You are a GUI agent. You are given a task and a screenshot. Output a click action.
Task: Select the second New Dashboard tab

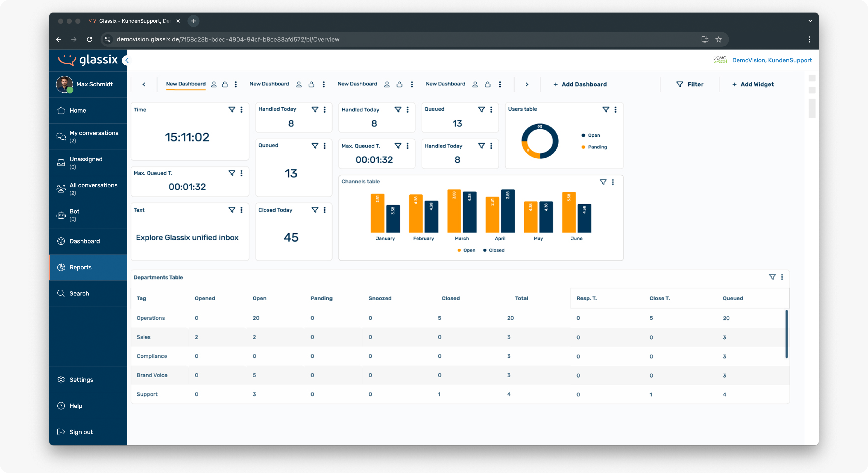point(269,84)
